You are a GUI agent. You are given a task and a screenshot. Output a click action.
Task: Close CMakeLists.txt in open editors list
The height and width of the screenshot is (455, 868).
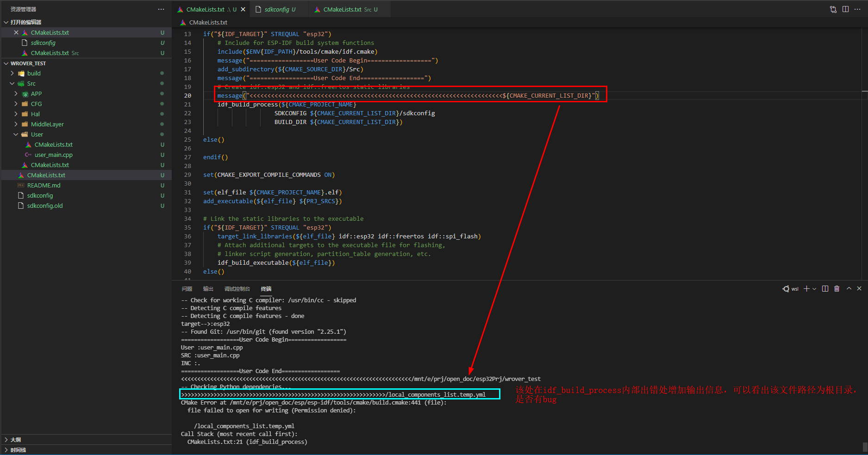[16, 32]
